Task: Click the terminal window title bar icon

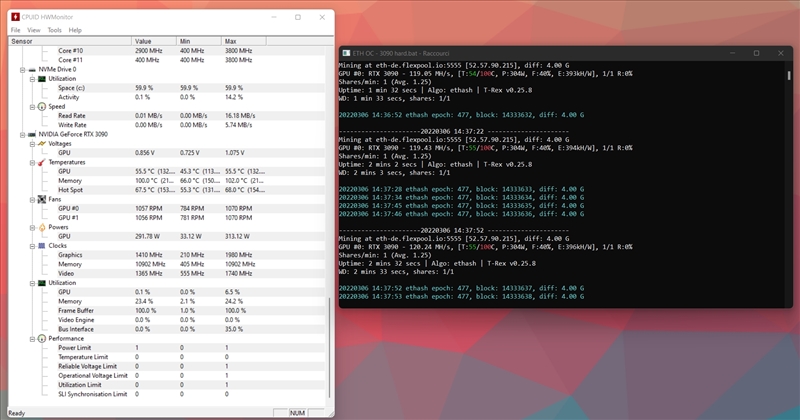Action: pyautogui.click(x=346, y=53)
